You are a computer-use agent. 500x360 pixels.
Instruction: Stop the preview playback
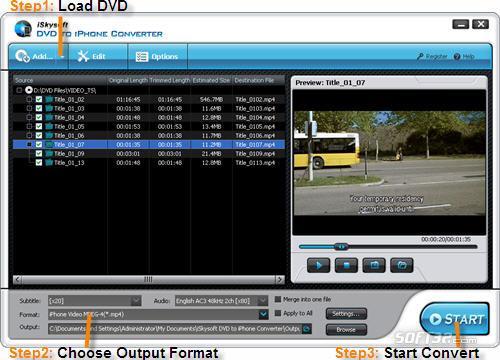coord(346,265)
